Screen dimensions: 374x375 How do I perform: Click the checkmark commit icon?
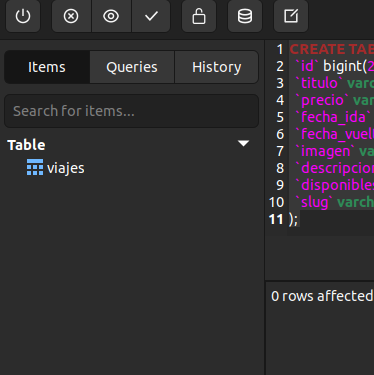[151, 16]
